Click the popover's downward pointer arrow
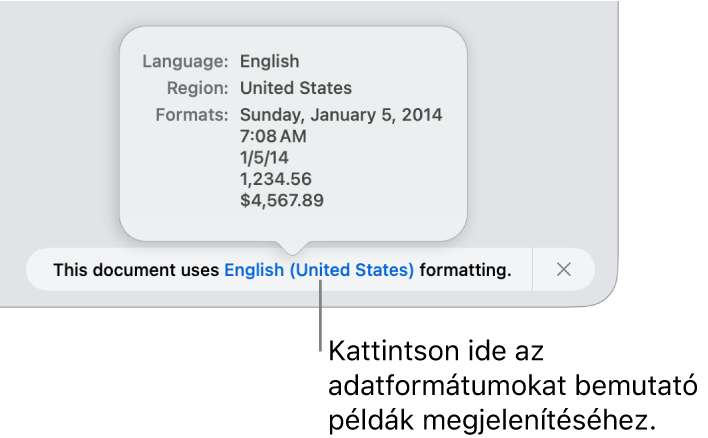The width and height of the screenshot is (708, 438). point(293,246)
